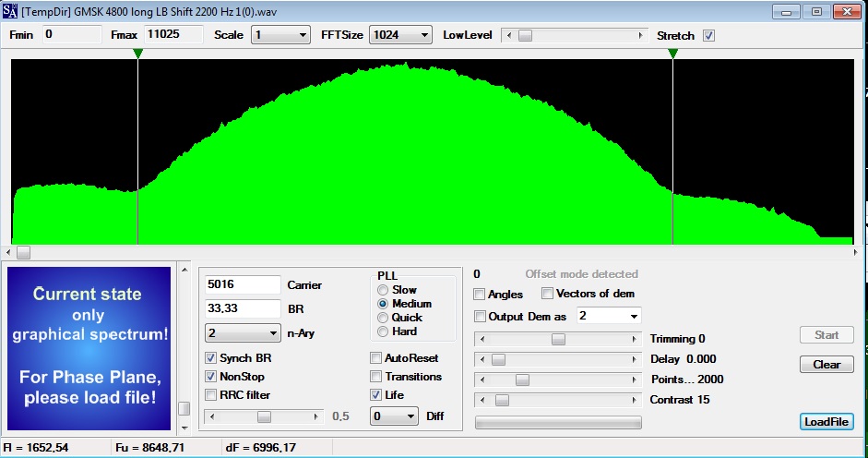Click the LoadFile button
This screenshot has width=868, height=458.
point(826,422)
